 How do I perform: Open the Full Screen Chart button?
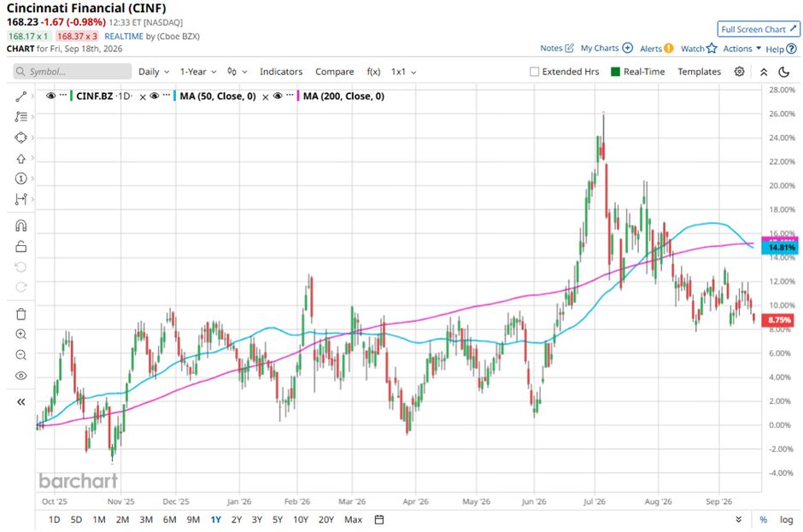point(758,29)
